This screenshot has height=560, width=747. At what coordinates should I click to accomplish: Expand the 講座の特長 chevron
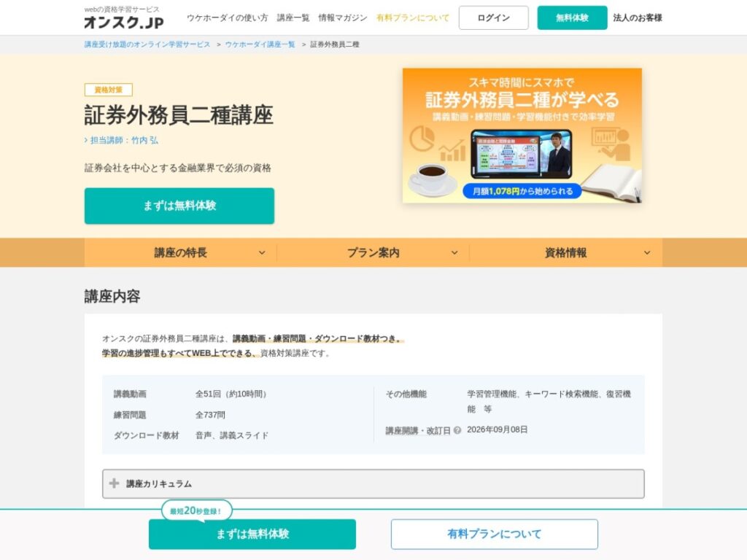pos(262,253)
